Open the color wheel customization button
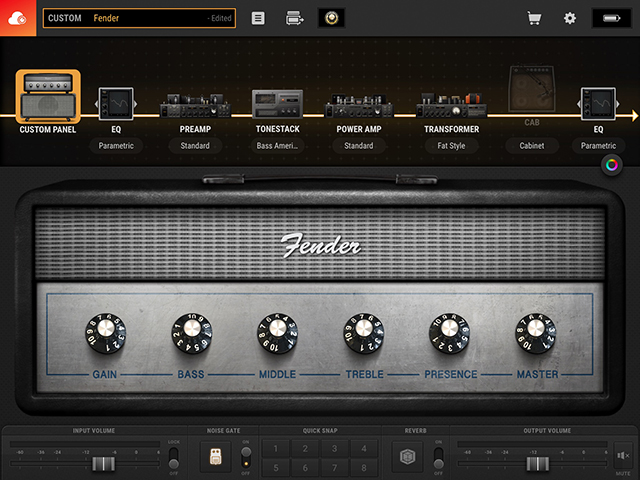The height and width of the screenshot is (480, 640). (x=612, y=166)
